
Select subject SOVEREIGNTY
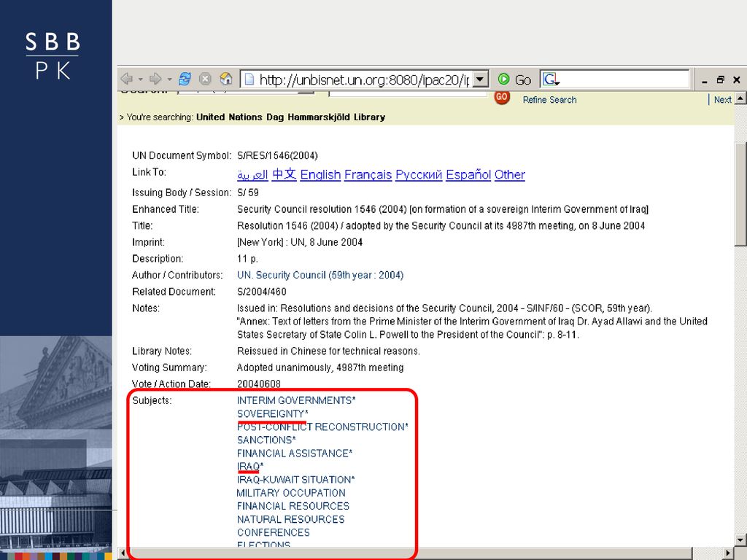click(273, 414)
